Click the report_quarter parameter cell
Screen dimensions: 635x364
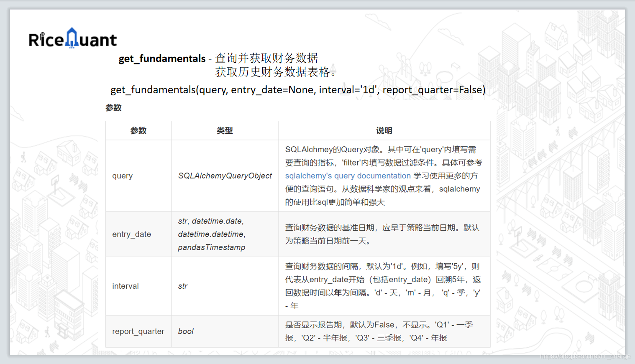[138, 331]
